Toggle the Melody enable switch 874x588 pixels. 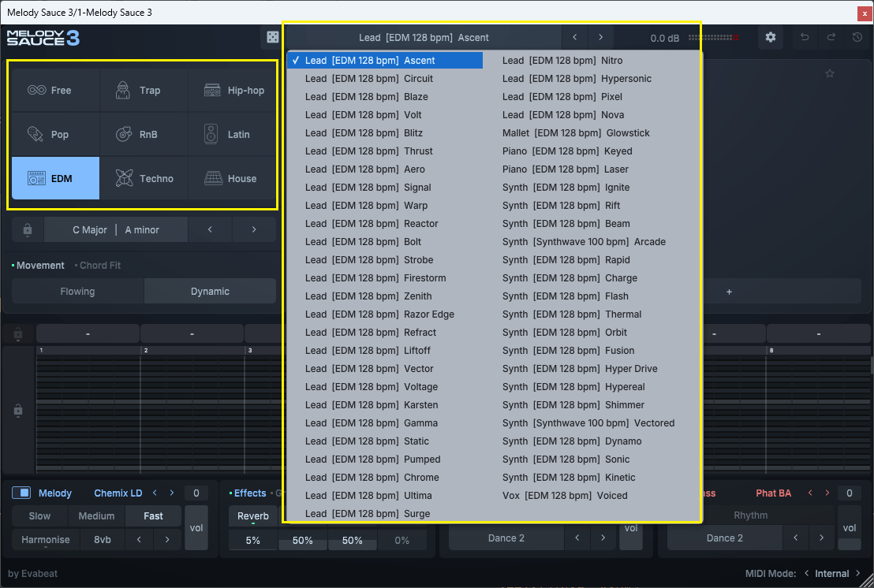pyautogui.click(x=21, y=493)
